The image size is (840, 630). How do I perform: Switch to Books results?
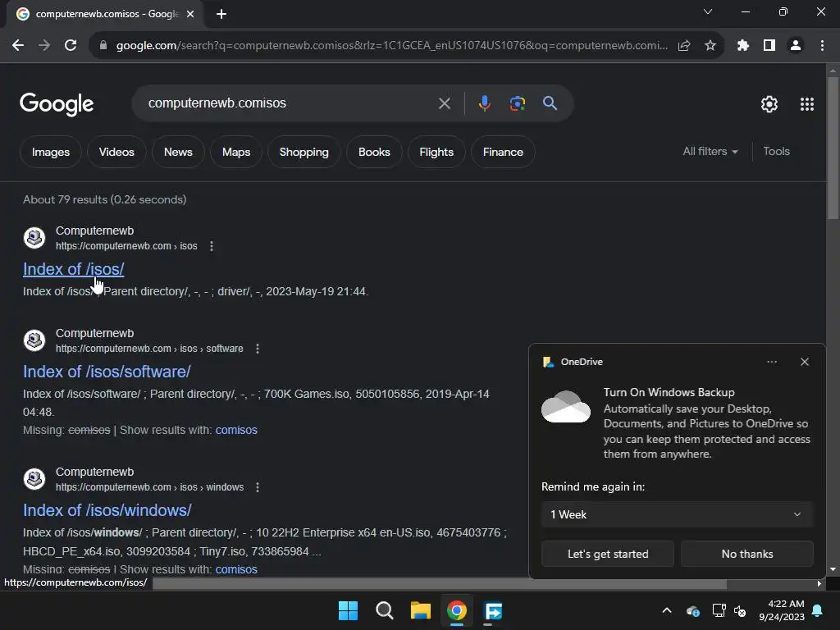pos(374,152)
